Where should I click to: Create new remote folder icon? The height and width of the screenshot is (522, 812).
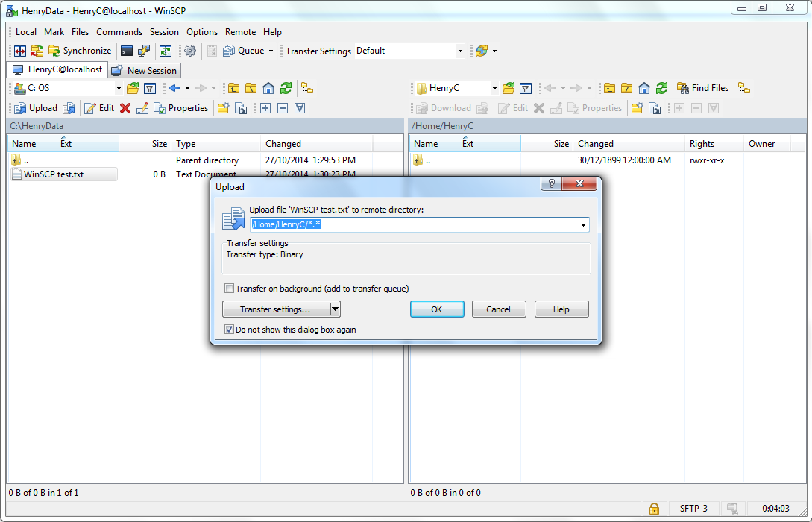pos(637,108)
